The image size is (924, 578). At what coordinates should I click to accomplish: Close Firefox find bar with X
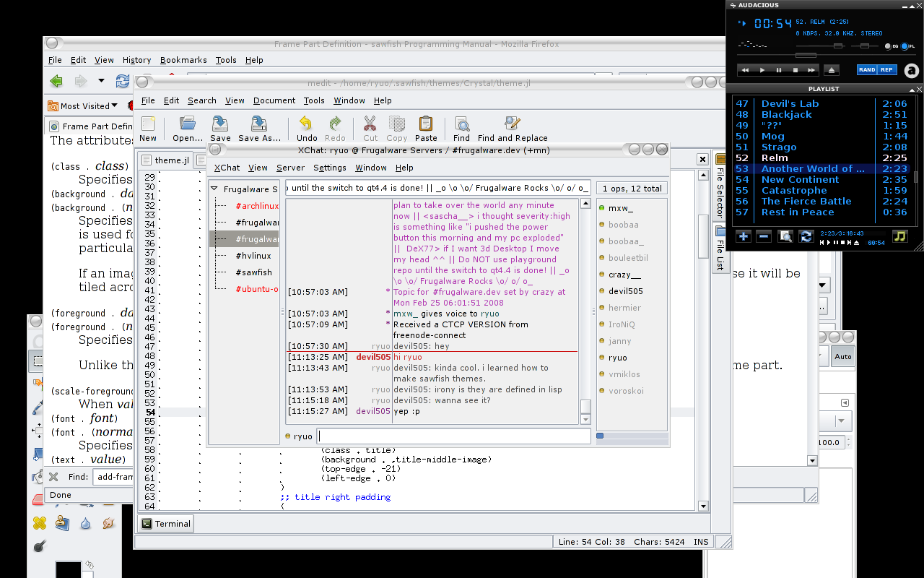[53, 477]
